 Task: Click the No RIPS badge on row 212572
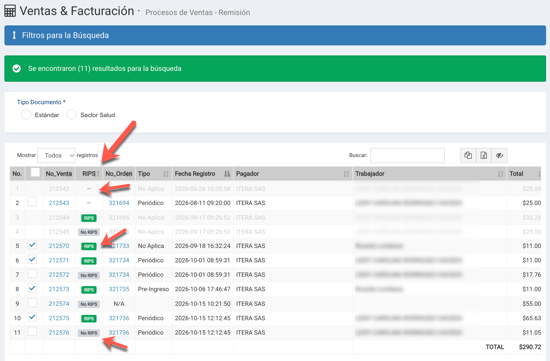[x=89, y=275]
